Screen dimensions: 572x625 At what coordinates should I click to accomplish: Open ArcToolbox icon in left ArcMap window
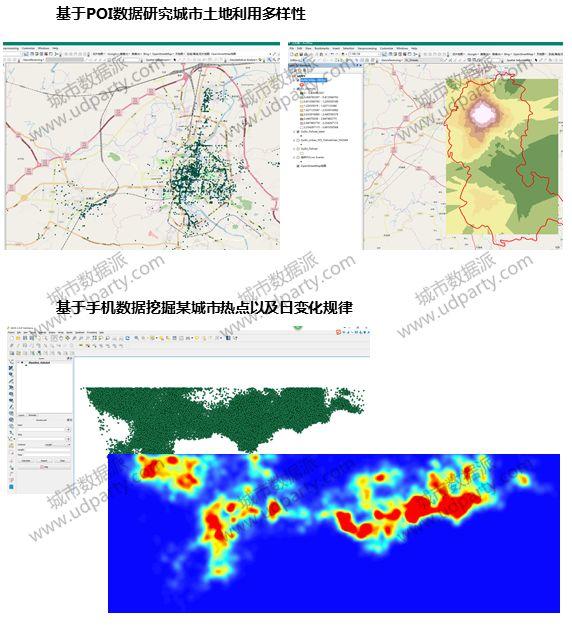[46, 54]
